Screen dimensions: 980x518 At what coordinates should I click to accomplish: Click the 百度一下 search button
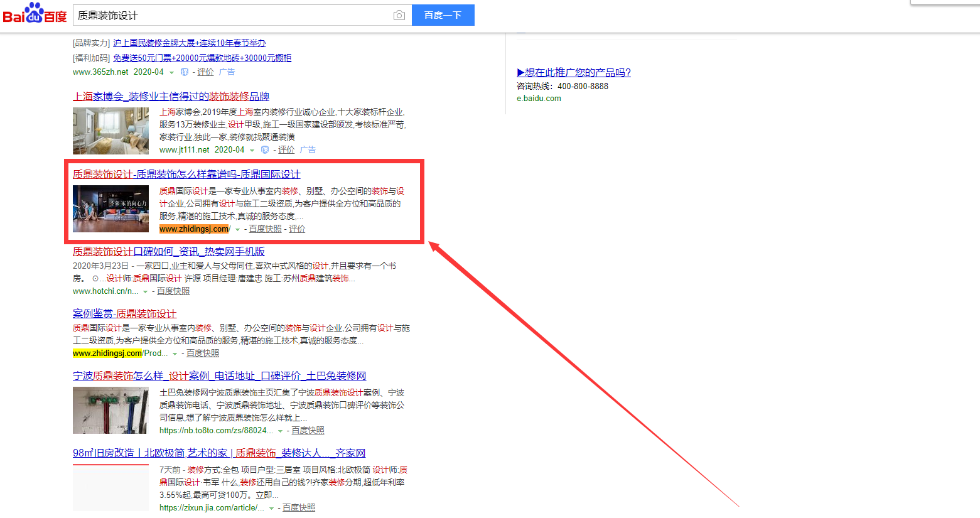tap(443, 15)
